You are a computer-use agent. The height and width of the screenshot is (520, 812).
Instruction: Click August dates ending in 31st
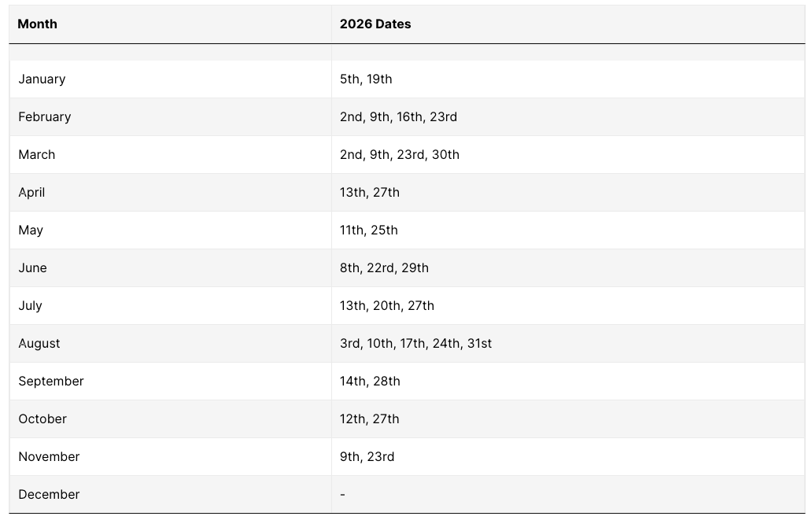point(415,343)
